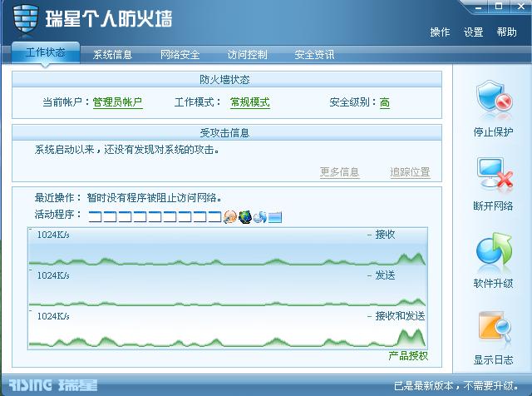Viewport: 532px width, 396px height.
Task: Click the 受攻击信息 section header
Action: (227, 132)
